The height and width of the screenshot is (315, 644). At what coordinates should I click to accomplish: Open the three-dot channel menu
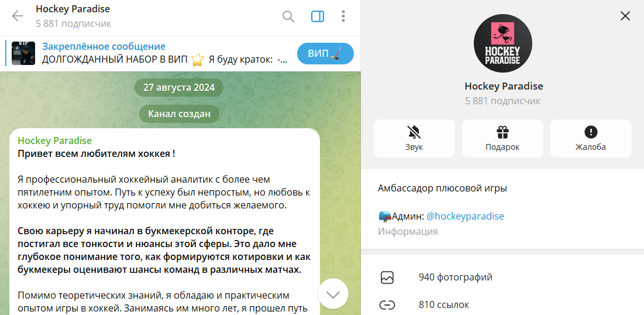tap(343, 16)
